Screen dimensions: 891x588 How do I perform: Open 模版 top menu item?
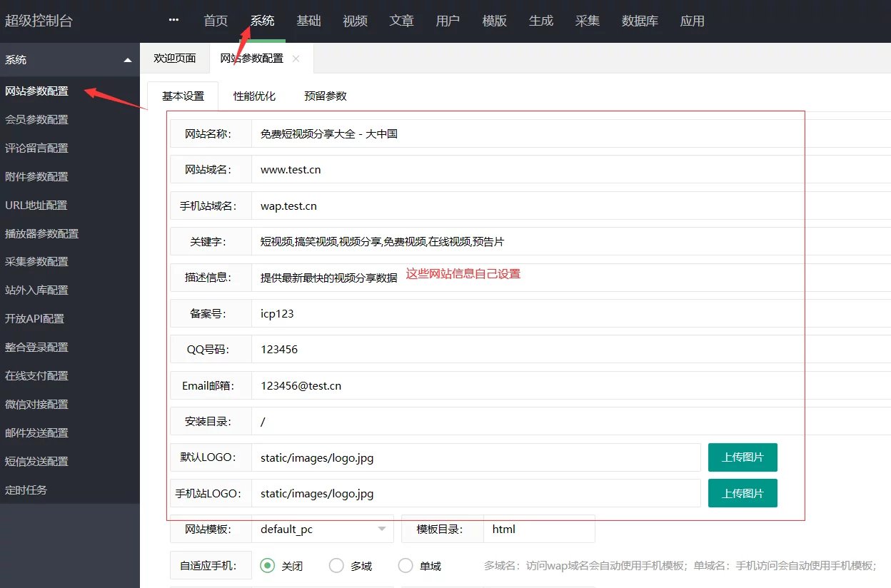coord(494,21)
